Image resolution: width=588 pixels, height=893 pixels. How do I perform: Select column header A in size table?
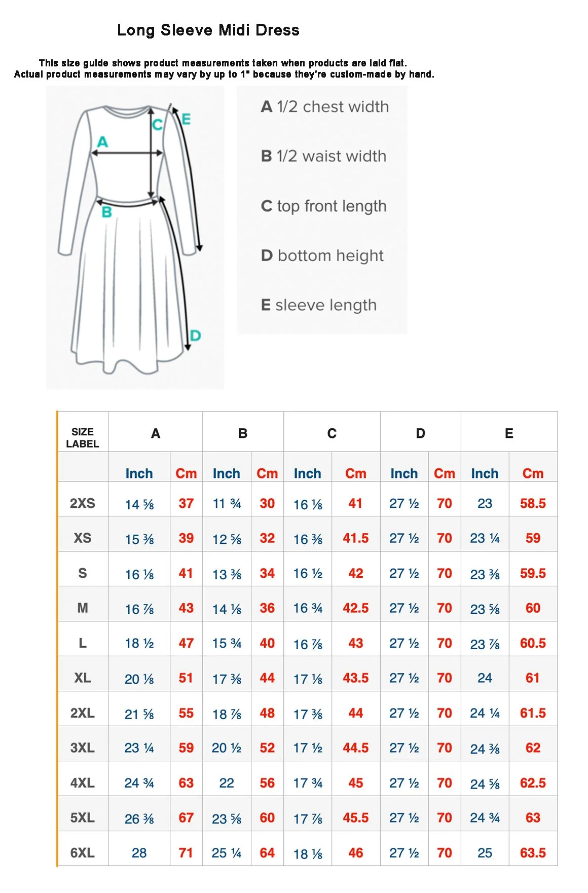point(156,433)
